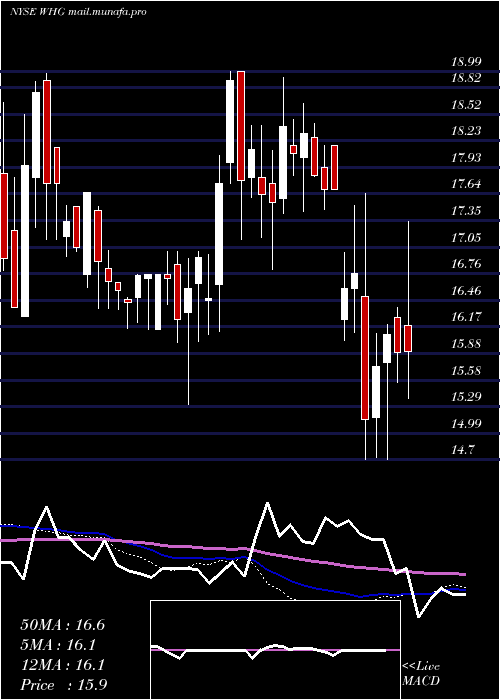Screen dimensions: 500x700
Task: Select the 16.17 price axis label
Action: (466, 317)
